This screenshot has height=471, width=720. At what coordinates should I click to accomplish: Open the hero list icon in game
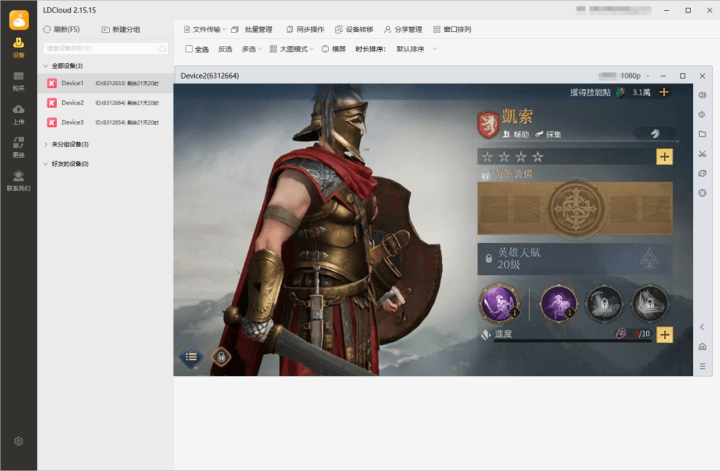(191, 357)
